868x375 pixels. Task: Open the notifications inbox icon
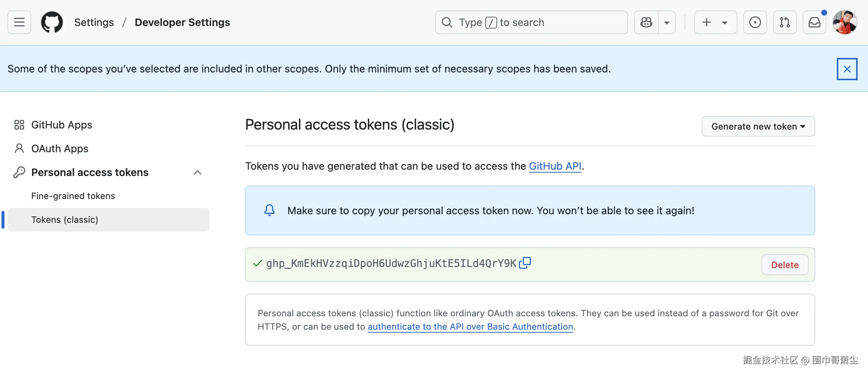[x=815, y=22]
